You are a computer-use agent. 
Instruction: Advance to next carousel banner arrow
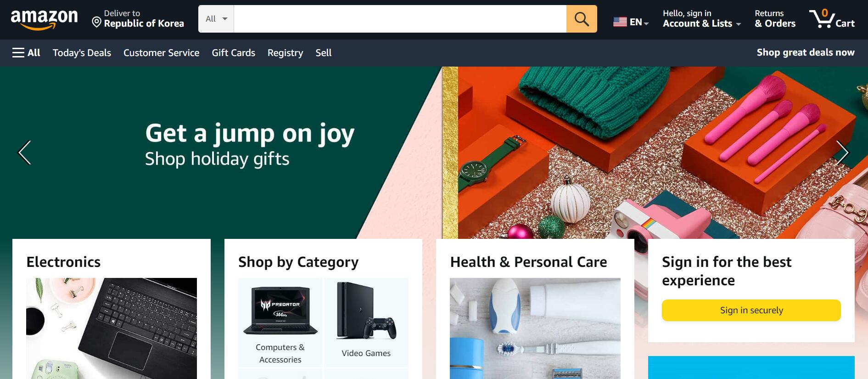[x=842, y=153]
